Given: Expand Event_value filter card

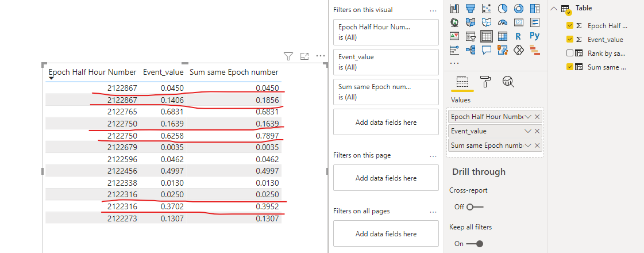Looking at the screenshot, I should point(386,62).
